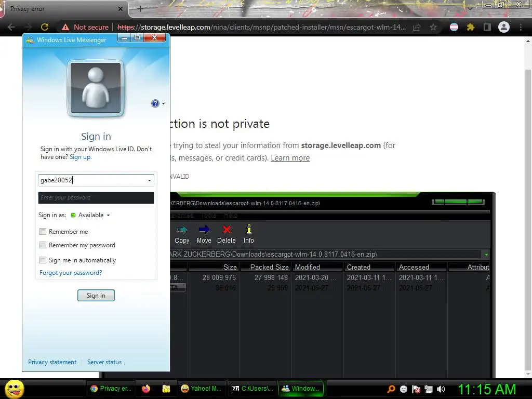Click the red Delete icon in 7-Zip
Image resolution: width=532 pixels, height=399 pixels.
click(227, 230)
